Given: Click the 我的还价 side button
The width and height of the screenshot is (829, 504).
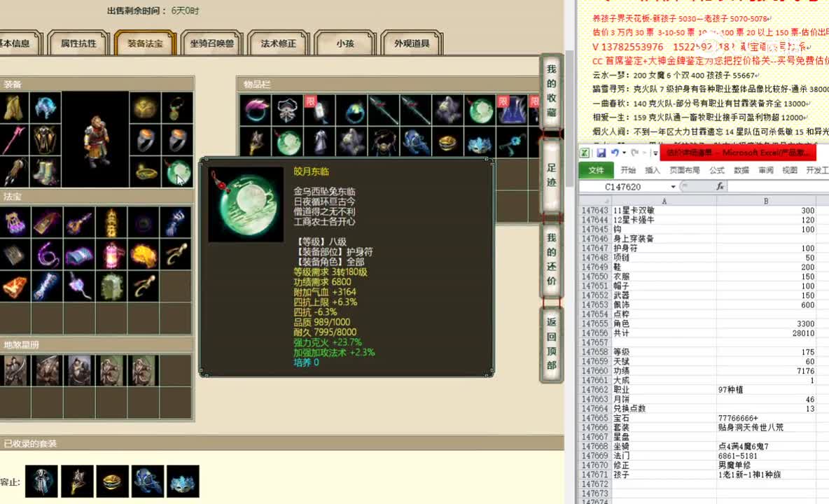Looking at the screenshot, I should click(x=552, y=260).
